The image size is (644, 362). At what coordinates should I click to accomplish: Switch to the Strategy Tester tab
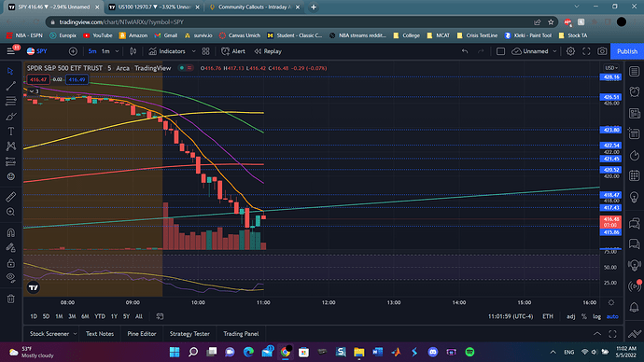click(x=189, y=334)
